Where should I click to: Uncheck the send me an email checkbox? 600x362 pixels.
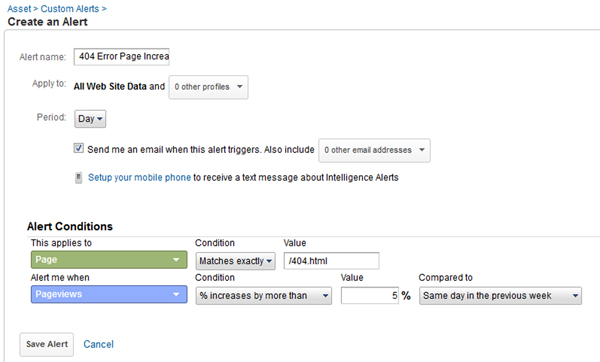tap(78, 148)
